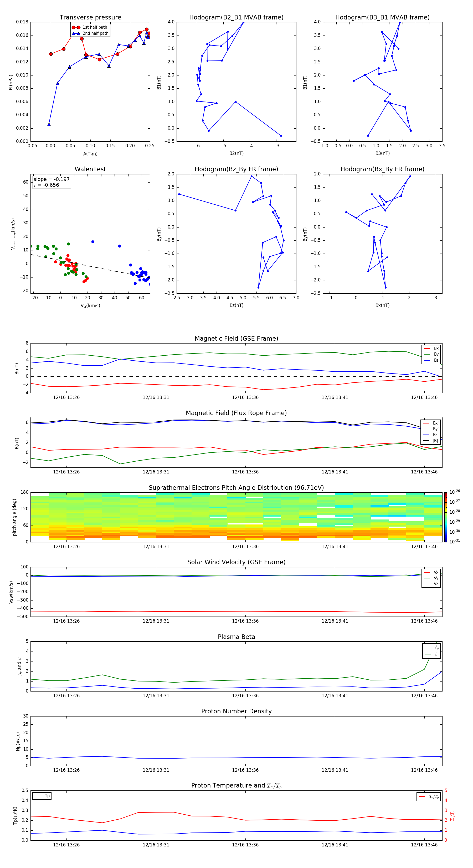Viewport: 473px width, 868px height.
Task: Click the 'A(T·m)' x-axis label
Action: 90,154
